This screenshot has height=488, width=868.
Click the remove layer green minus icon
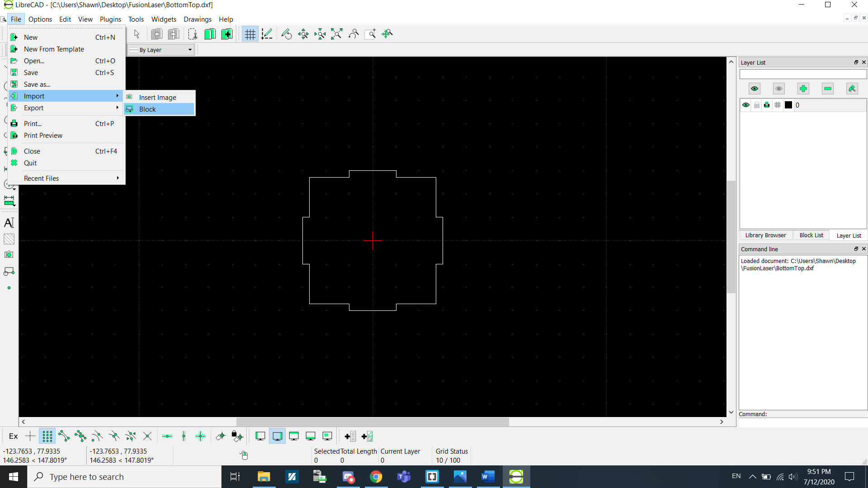tap(828, 89)
